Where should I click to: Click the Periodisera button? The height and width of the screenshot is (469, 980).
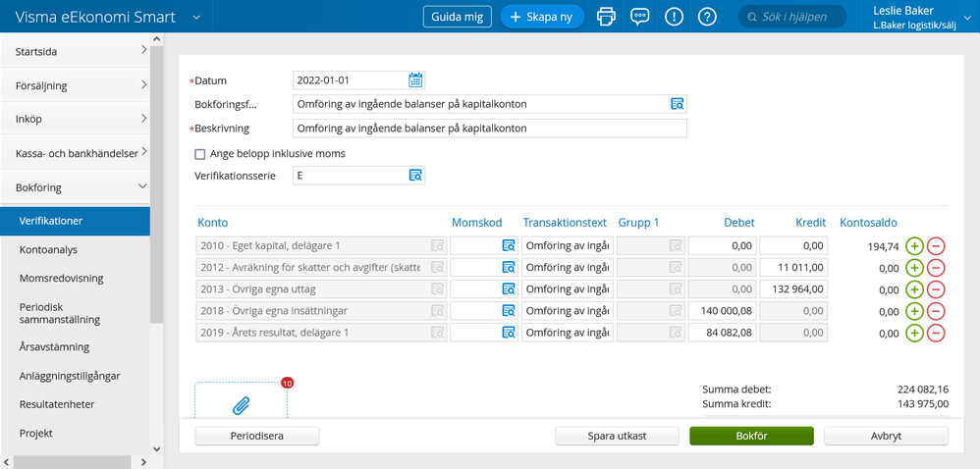257,436
